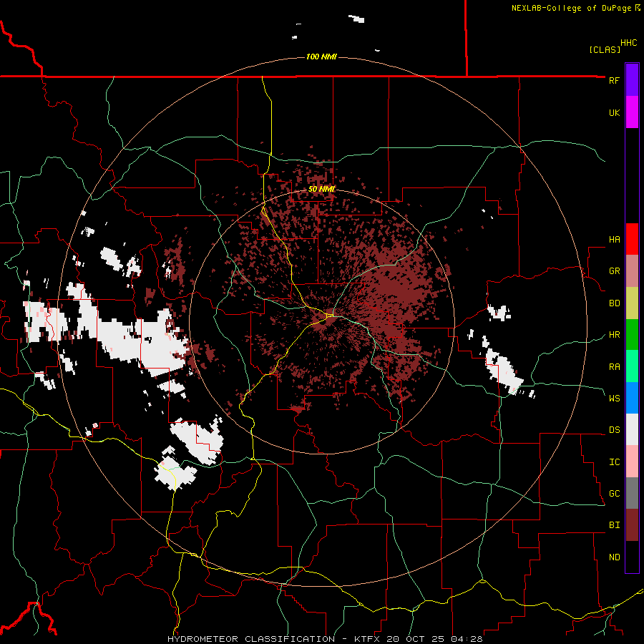Click the UK magenta legend swatch

(632, 112)
